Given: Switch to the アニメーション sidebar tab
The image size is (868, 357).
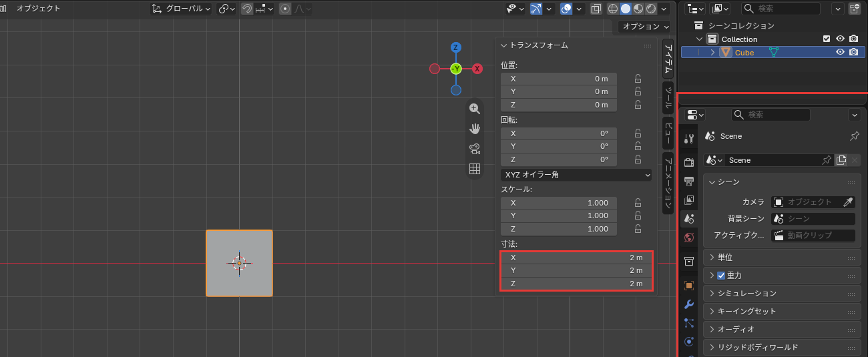Looking at the screenshot, I should [667, 183].
